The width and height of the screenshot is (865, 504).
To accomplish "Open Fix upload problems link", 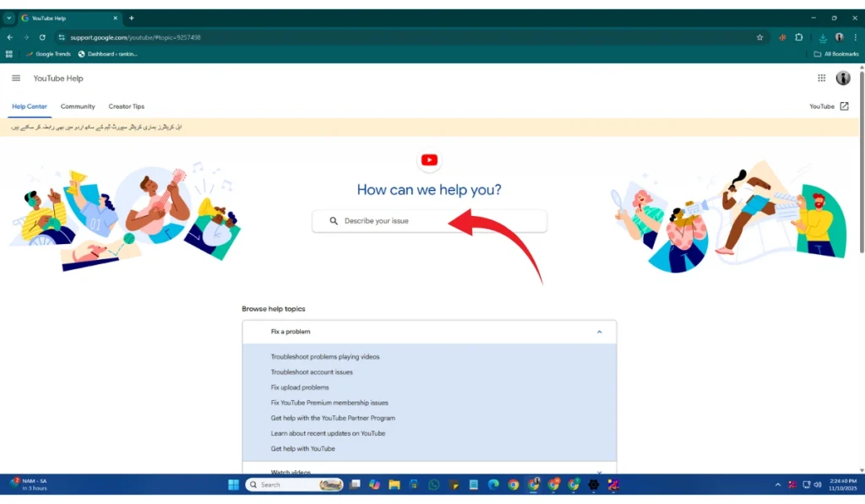I will [300, 387].
